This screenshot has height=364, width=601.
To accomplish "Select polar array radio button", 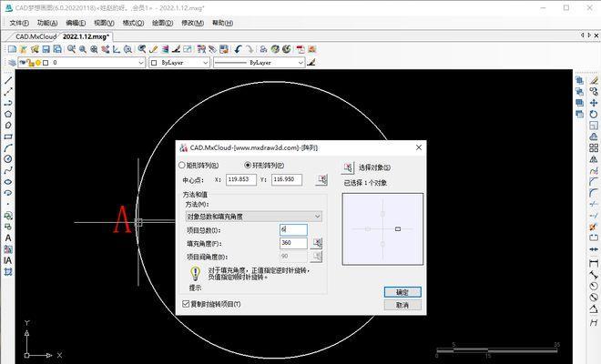I will tap(264, 165).
